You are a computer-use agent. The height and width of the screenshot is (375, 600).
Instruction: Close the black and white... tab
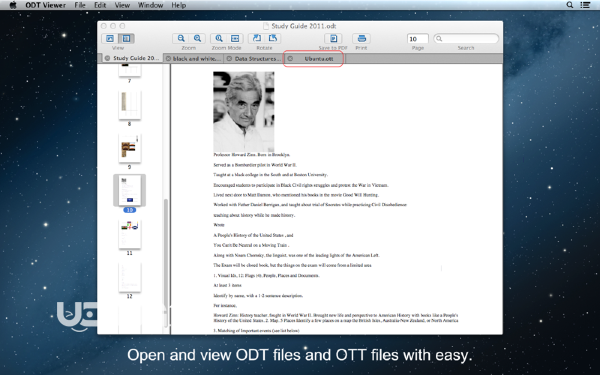coord(168,59)
